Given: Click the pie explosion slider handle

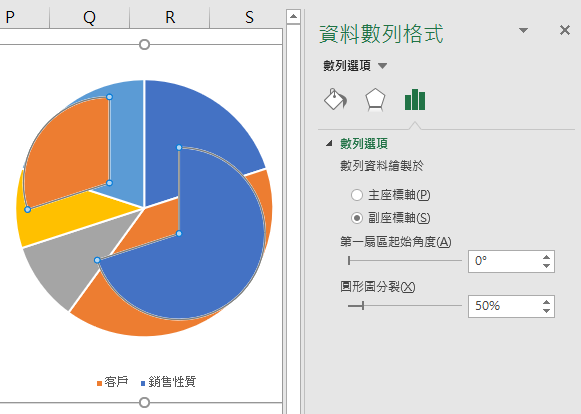Looking at the screenshot, I should pos(363,306).
